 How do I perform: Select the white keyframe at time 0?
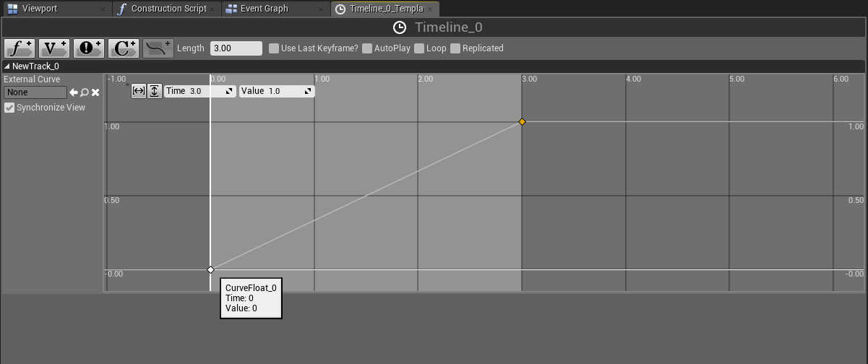click(211, 270)
